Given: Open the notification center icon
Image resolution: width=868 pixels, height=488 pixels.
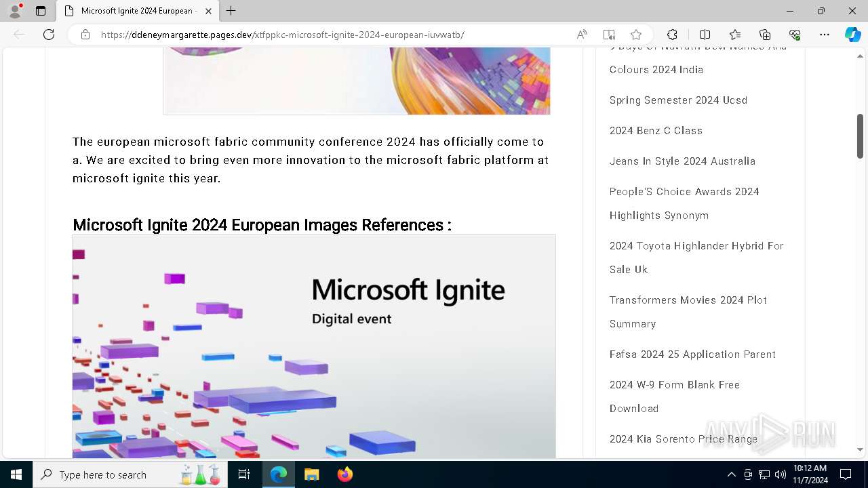Looking at the screenshot, I should [846, 474].
